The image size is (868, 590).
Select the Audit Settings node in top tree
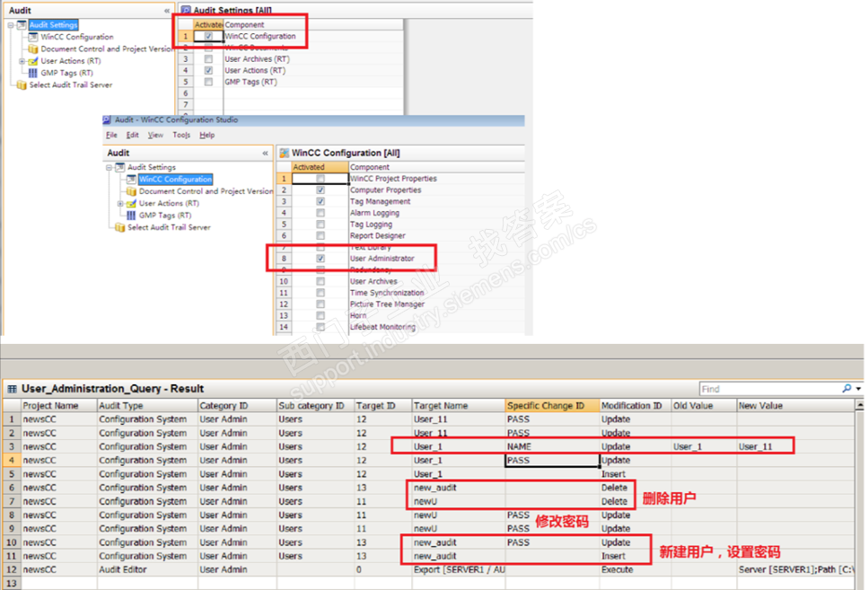[x=54, y=25]
